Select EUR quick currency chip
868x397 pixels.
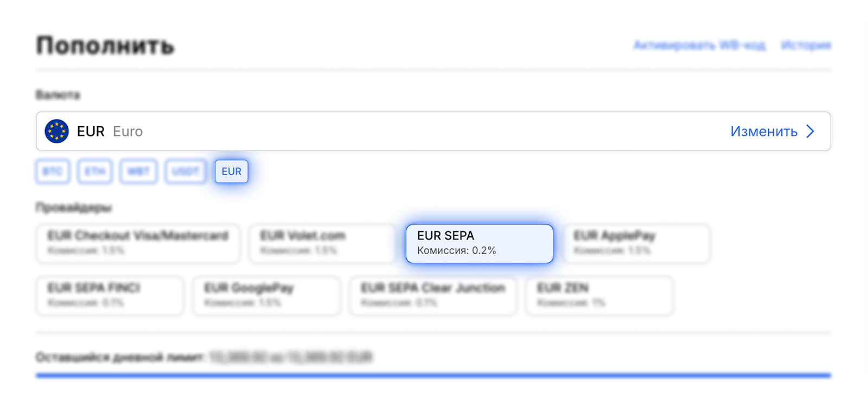click(x=232, y=172)
